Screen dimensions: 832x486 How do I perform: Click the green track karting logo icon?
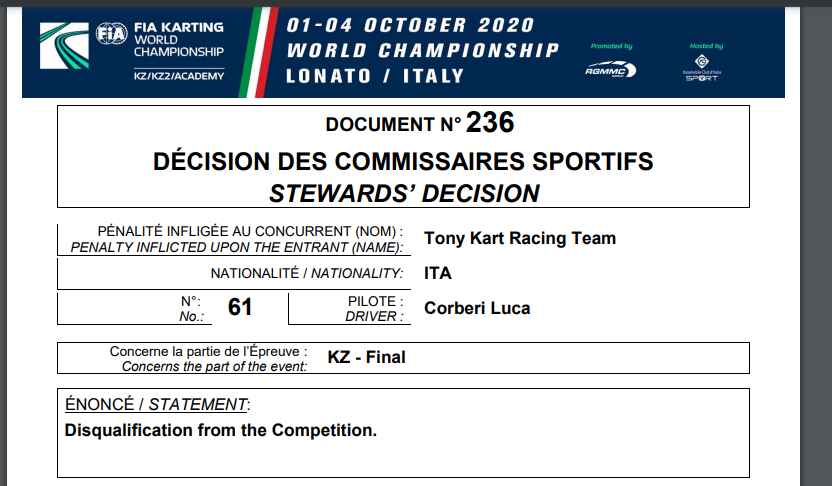click(x=64, y=46)
